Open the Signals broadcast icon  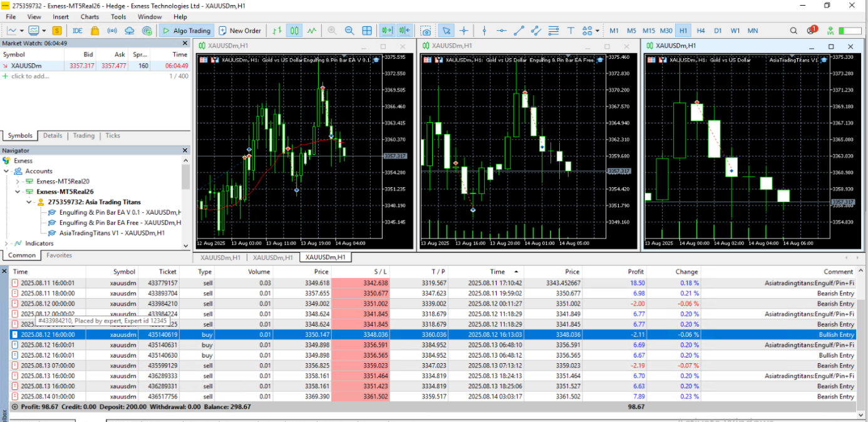tap(112, 30)
